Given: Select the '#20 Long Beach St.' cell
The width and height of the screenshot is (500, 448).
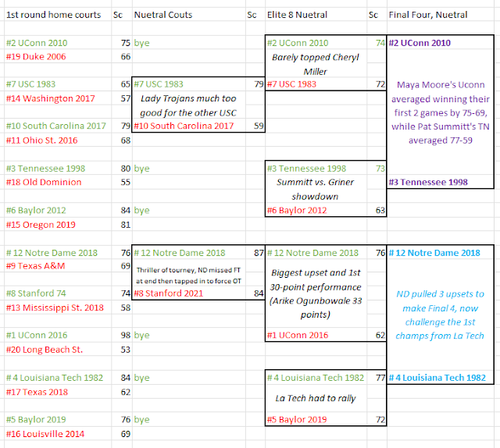Looking at the screenshot, I should (58, 350).
